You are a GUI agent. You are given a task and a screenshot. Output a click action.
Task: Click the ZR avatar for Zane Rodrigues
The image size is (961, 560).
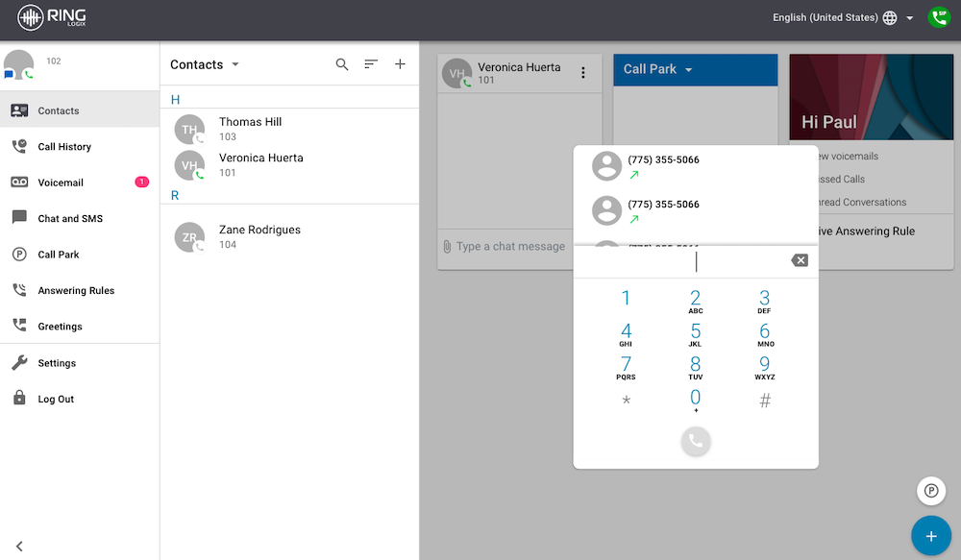189,237
